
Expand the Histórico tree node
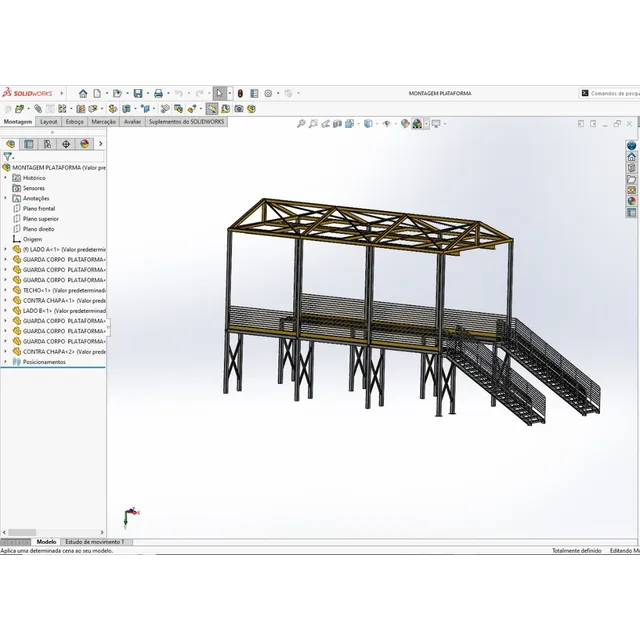tap(5, 178)
